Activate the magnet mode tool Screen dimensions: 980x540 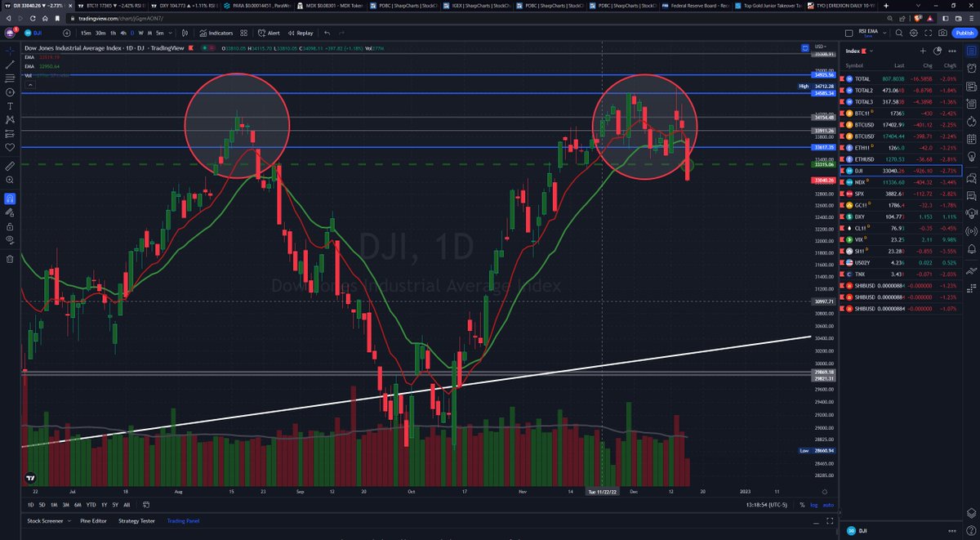(x=10, y=199)
